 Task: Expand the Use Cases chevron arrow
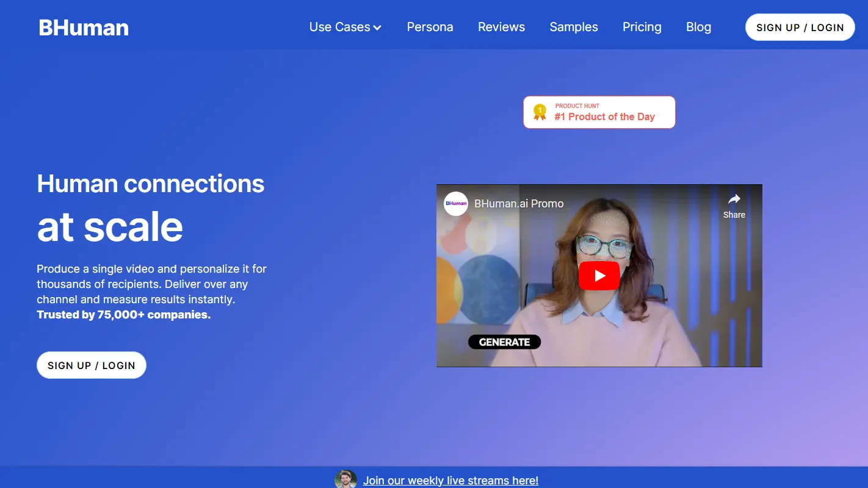pyautogui.click(x=377, y=27)
